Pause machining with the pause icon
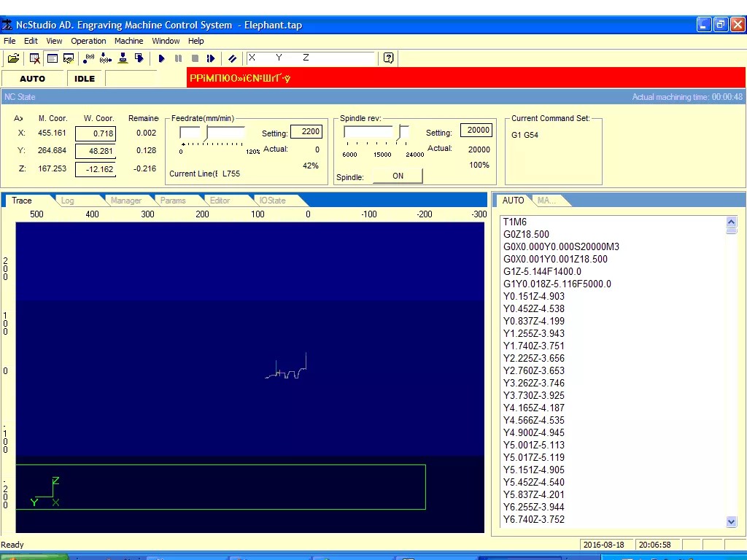 [x=178, y=58]
